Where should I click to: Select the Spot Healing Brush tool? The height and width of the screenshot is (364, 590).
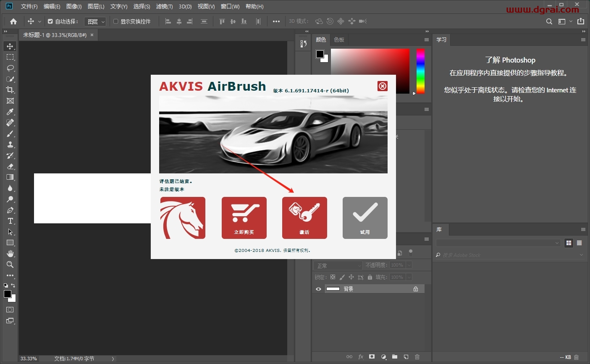[x=10, y=123]
